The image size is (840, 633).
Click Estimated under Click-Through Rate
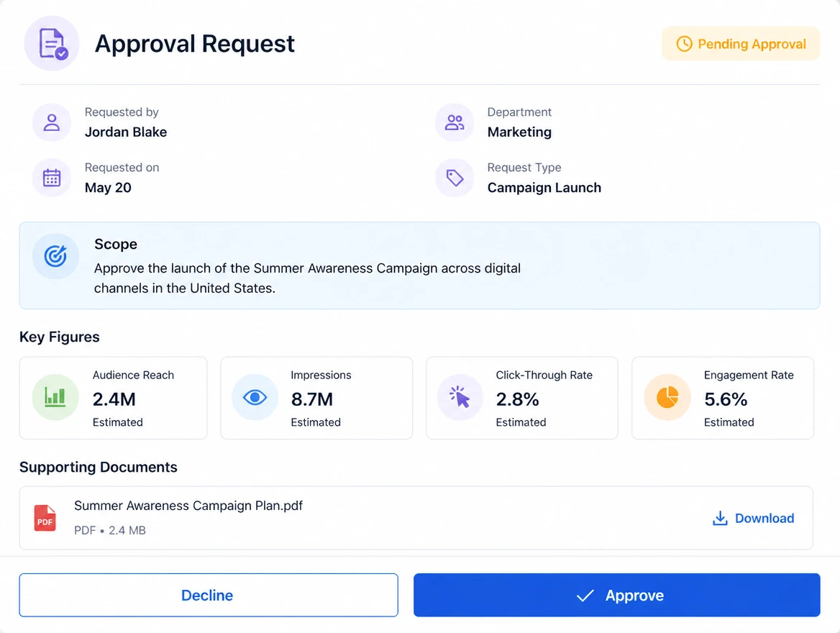tap(521, 422)
